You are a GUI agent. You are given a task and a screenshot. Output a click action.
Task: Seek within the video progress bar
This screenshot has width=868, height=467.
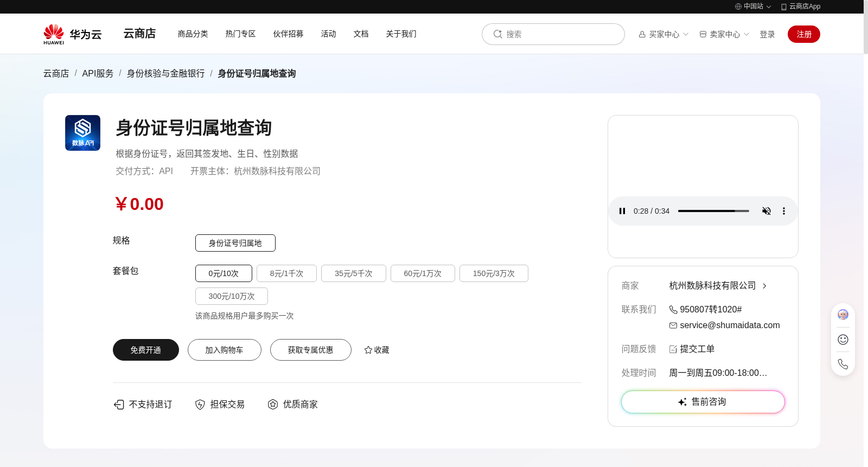(713, 211)
